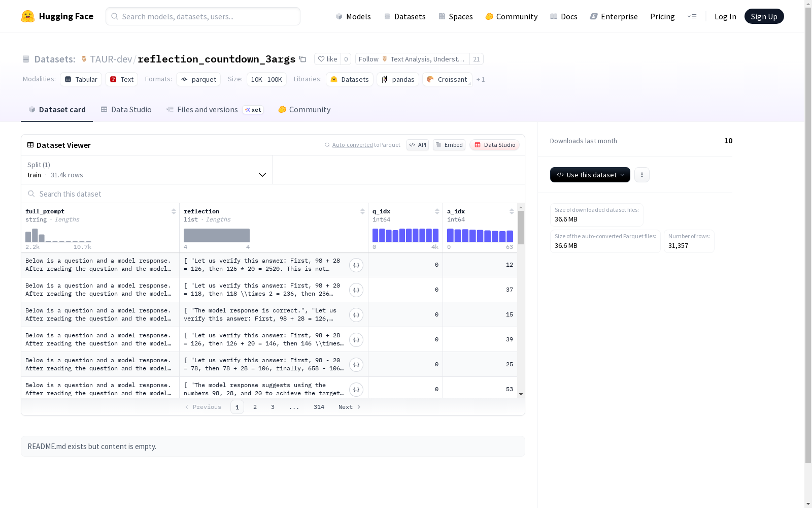Viewport: 812px width, 508px height.
Task: Open the dataset Community tab
Action: pos(304,110)
